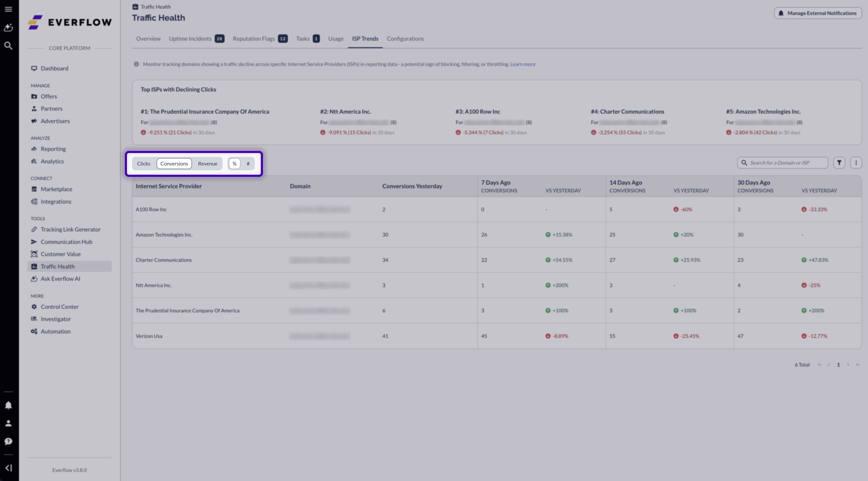The width and height of the screenshot is (868, 481).
Task: Switch metric toggle to Clicks
Action: tap(144, 164)
